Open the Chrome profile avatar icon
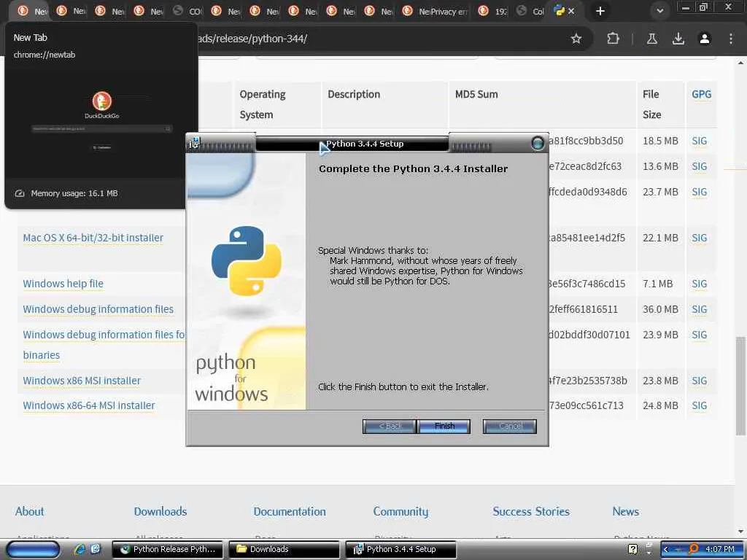747x560 pixels. click(705, 39)
